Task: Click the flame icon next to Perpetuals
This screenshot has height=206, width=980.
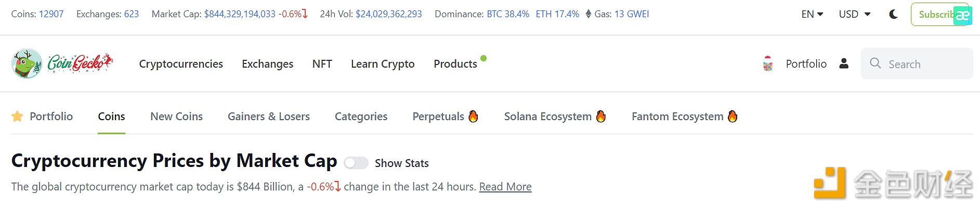Action: (x=473, y=116)
